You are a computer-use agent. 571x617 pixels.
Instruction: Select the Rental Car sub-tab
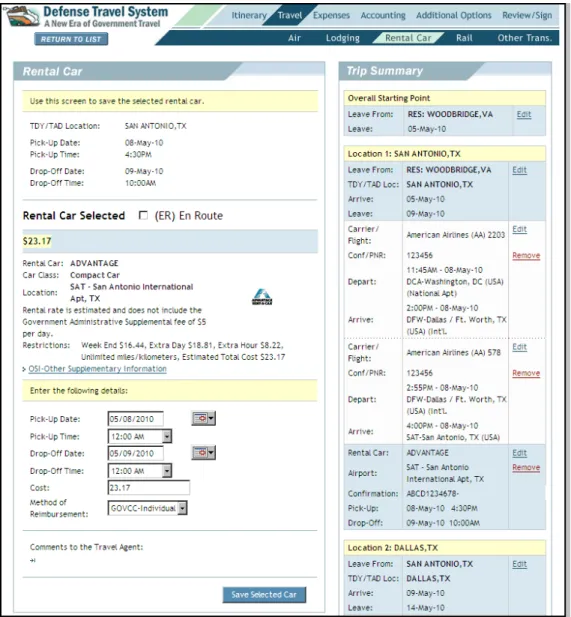[408, 38]
